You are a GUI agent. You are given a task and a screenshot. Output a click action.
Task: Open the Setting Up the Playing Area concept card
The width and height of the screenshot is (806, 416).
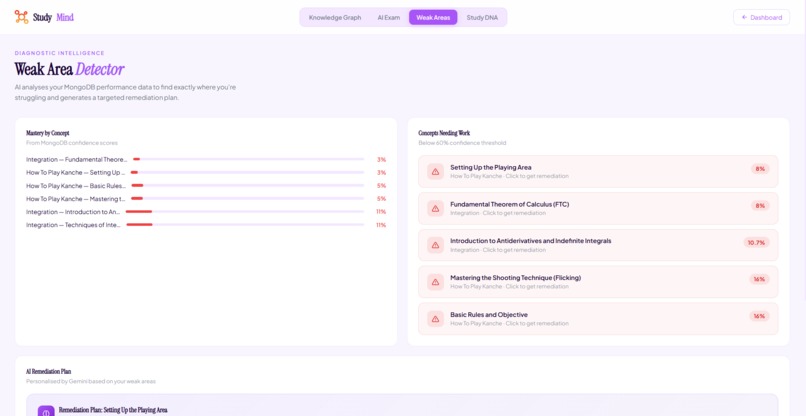coord(598,171)
